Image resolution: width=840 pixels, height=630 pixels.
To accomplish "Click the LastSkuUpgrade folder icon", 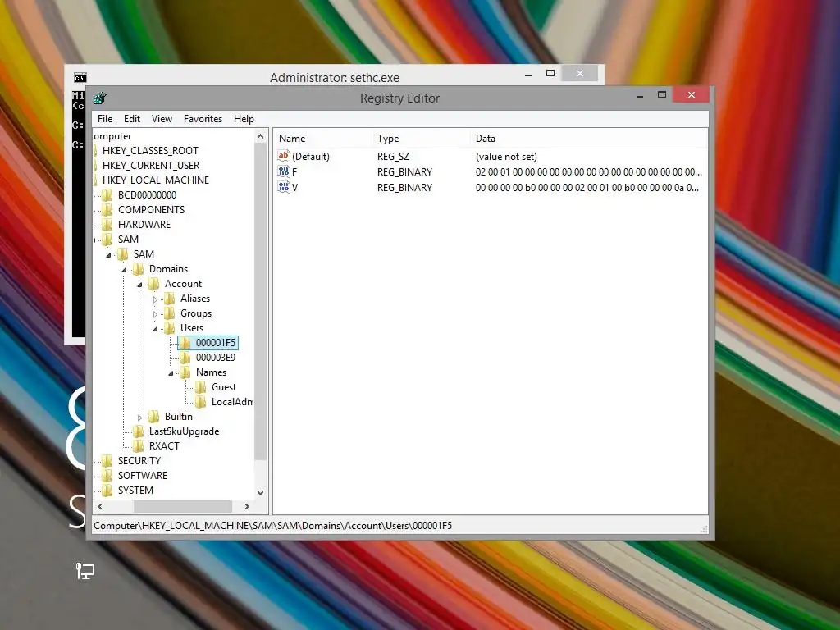I will 138,431.
